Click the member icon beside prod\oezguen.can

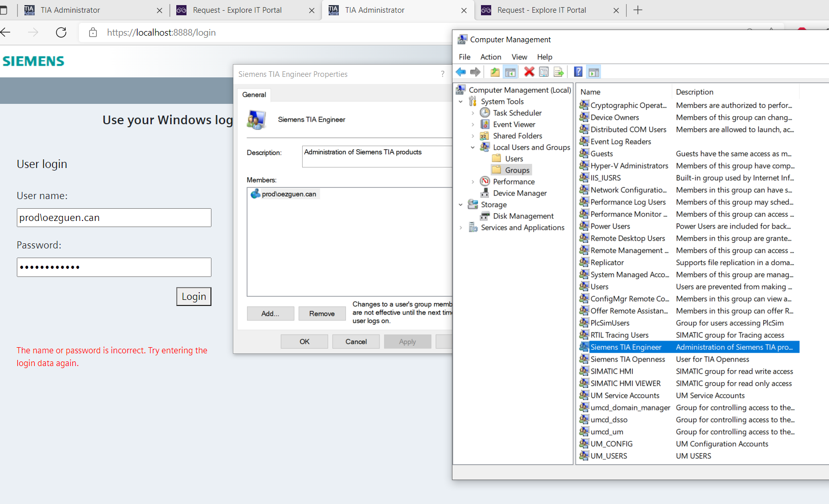point(255,194)
